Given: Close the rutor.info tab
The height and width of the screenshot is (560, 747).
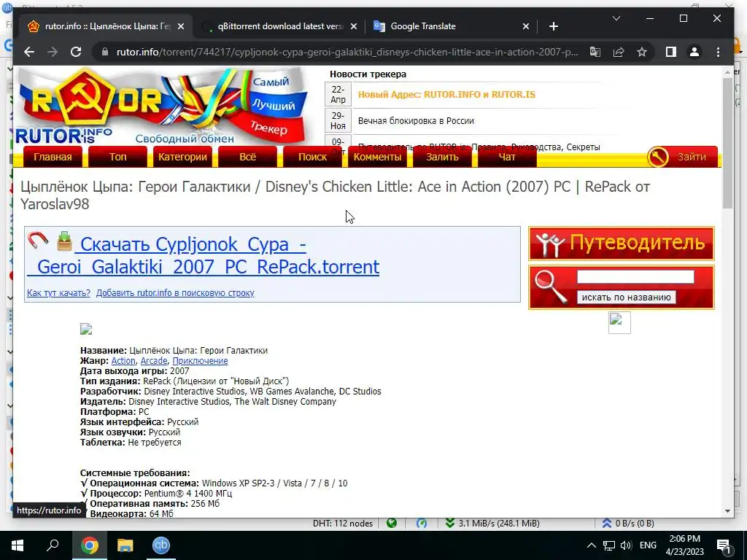Looking at the screenshot, I should 181,27.
